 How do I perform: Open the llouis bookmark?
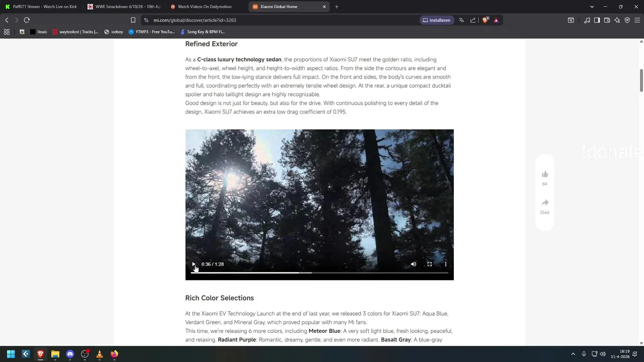tap(39, 32)
